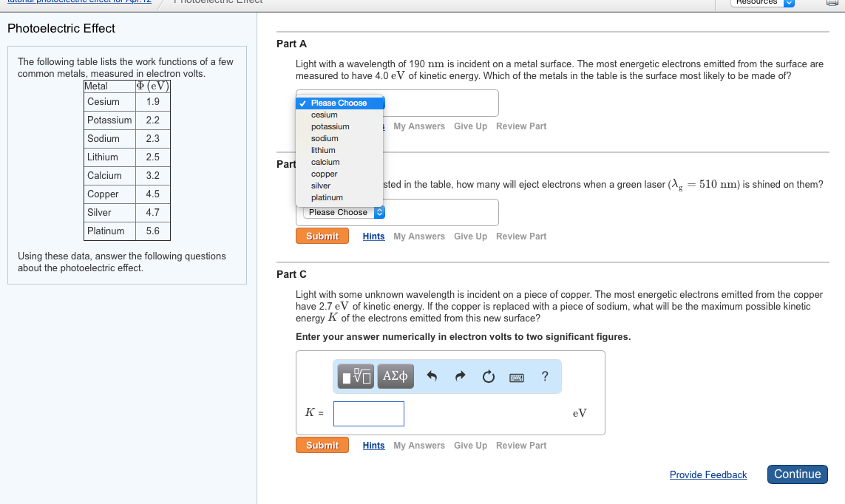Click the undo arrow in the equation toolbar
This screenshot has width=845, height=504.
[432, 376]
